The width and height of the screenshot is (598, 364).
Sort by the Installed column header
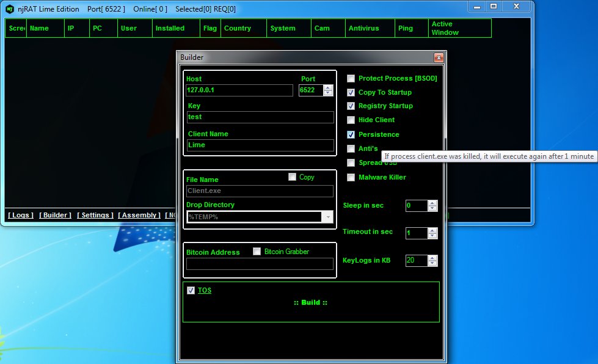(176, 28)
